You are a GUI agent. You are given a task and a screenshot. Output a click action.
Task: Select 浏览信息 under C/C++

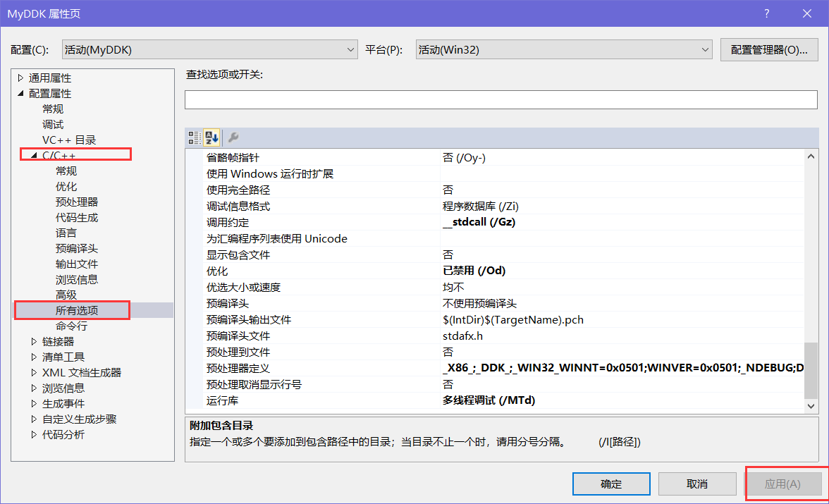pos(77,280)
